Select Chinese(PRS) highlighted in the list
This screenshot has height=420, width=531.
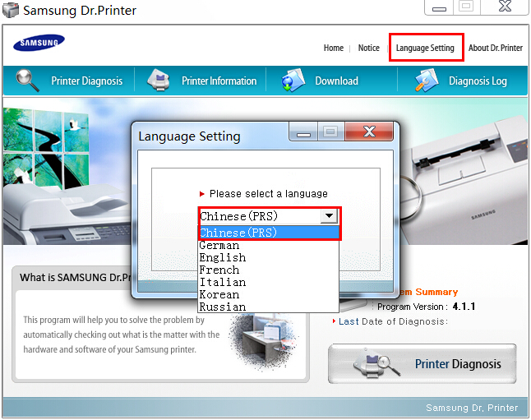click(x=269, y=233)
